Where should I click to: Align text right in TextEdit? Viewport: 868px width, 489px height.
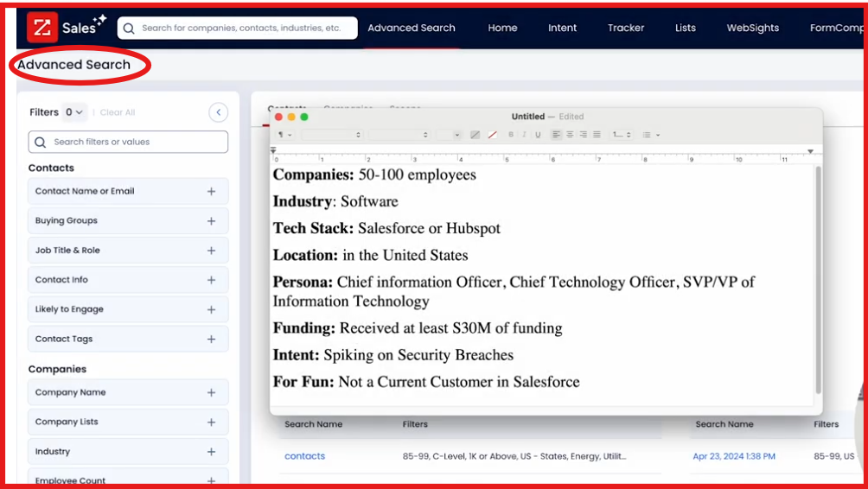[x=583, y=135]
